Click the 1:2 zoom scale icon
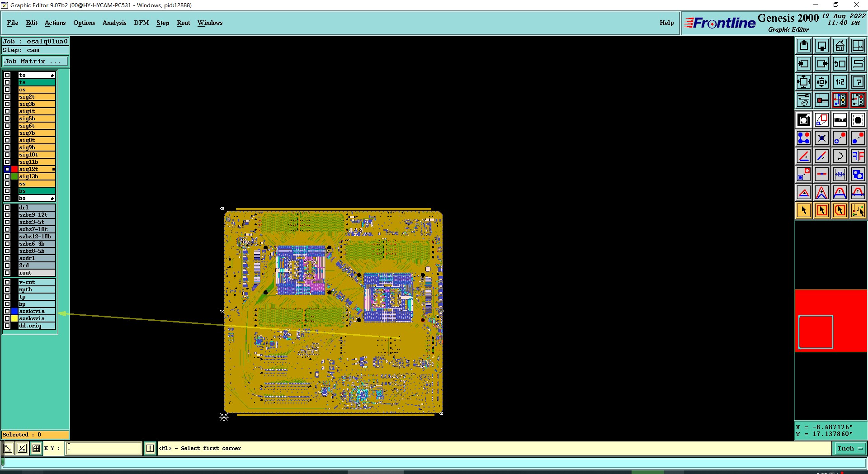This screenshot has height=474, width=868. click(840, 82)
